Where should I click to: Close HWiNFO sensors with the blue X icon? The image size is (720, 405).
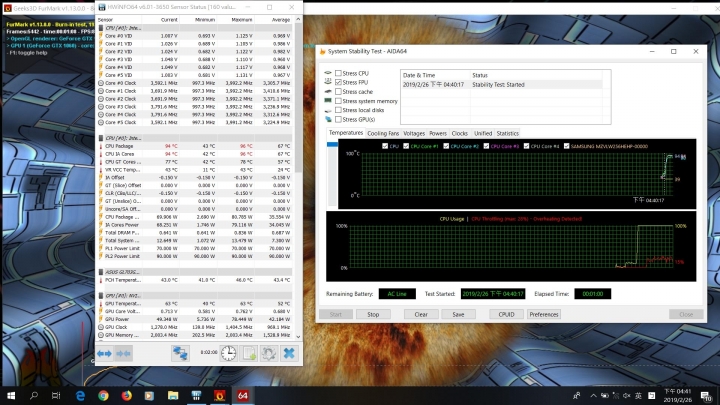(289, 353)
